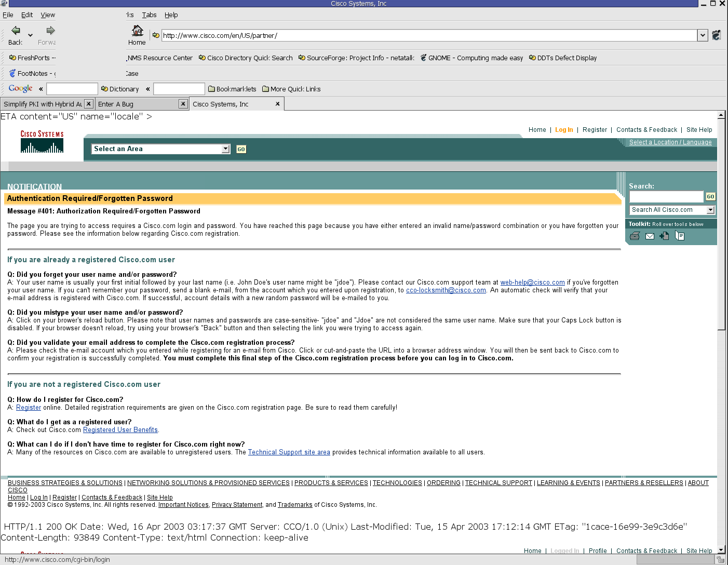Expand the Select an Area dropdown
Screen dimensions: 728x565
[225, 149]
